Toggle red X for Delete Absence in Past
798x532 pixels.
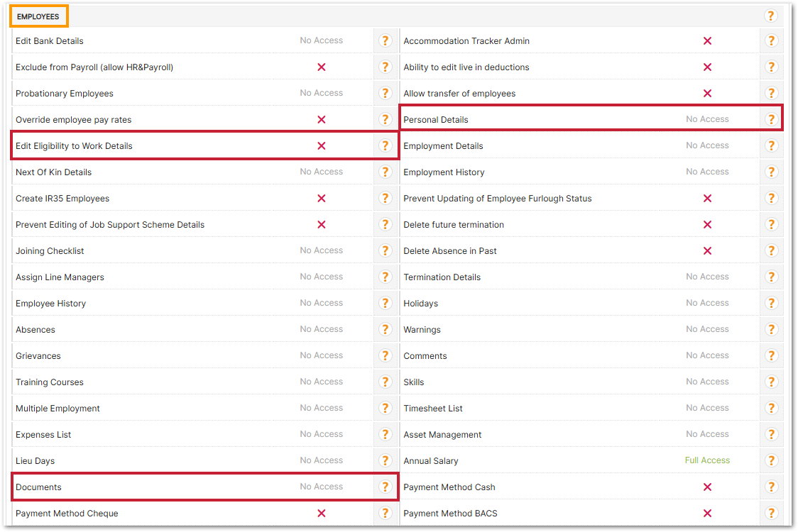707,251
